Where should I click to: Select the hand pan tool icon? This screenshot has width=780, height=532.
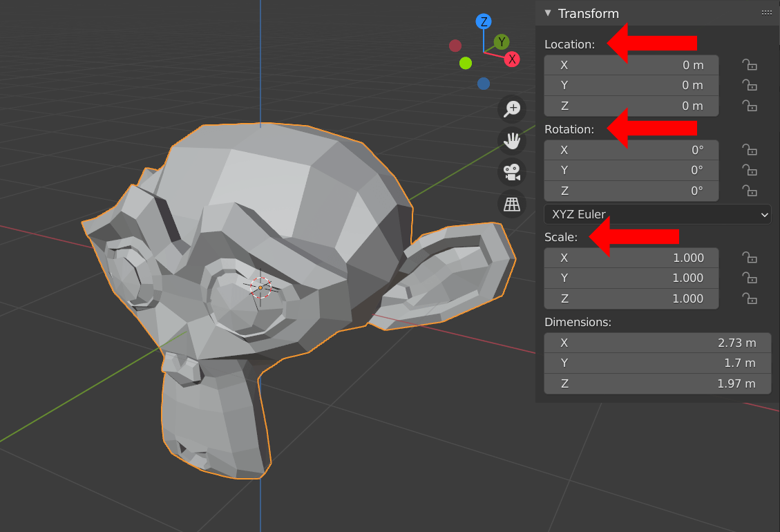click(x=511, y=140)
